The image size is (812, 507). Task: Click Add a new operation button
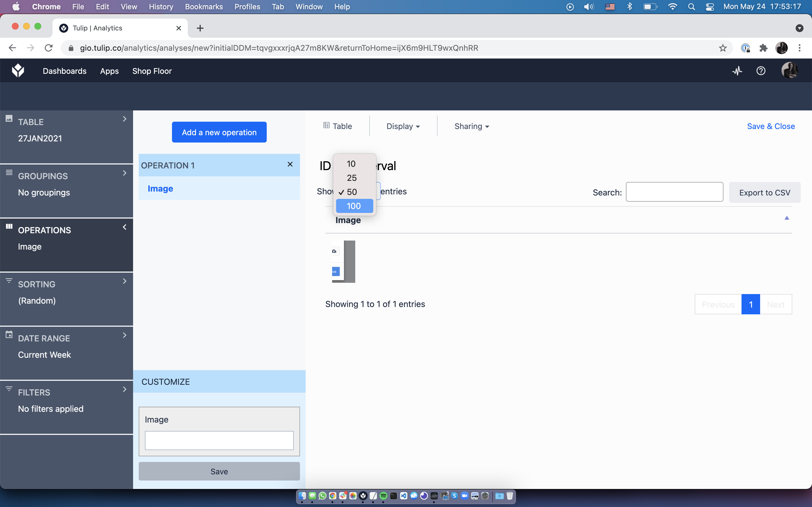coord(219,132)
